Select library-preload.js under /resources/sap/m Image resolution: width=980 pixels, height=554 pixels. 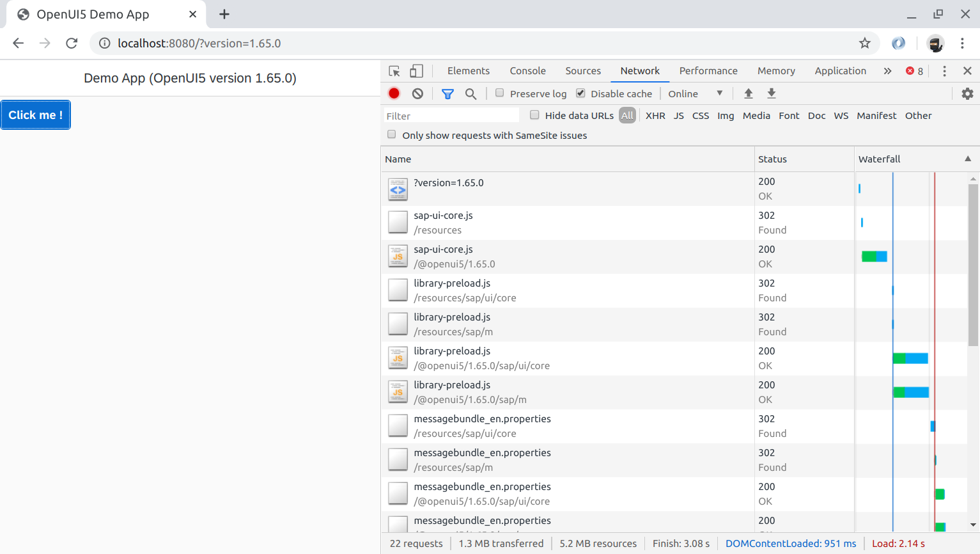click(x=568, y=324)
